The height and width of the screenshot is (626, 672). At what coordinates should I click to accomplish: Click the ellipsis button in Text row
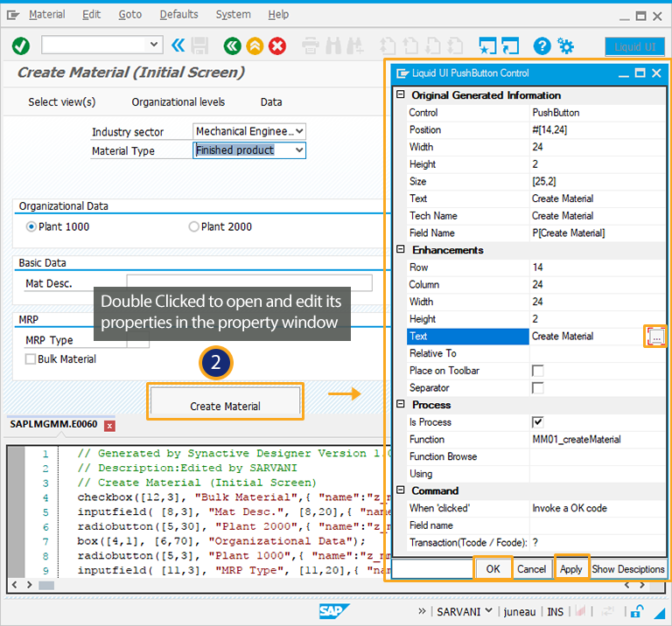(x=655, y=337)
